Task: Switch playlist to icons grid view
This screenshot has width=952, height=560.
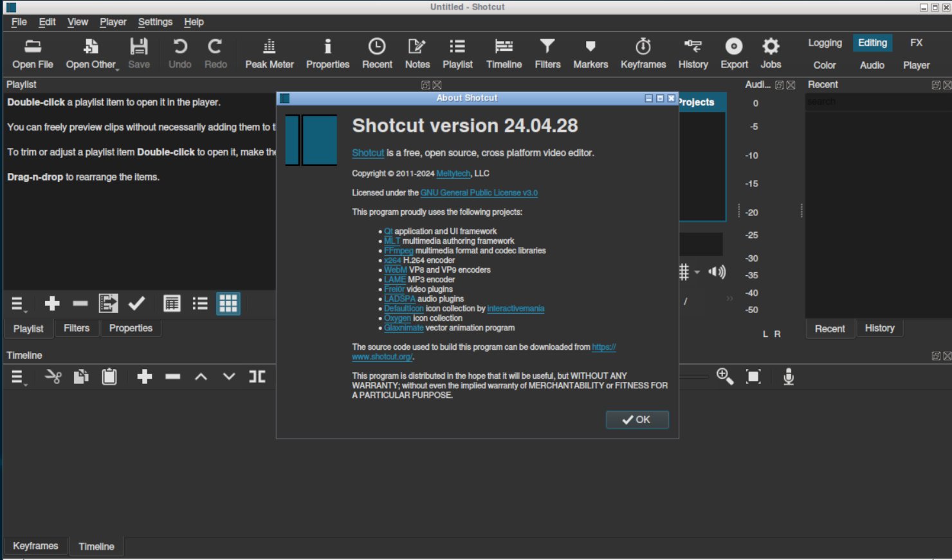Action: click(x=228, y=303)
